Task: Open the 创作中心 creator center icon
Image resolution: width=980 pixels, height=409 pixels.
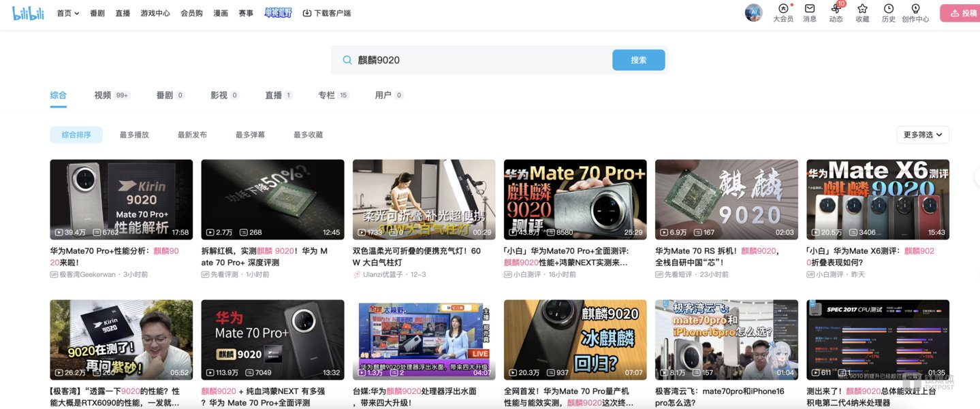Action: pos(915,10)
